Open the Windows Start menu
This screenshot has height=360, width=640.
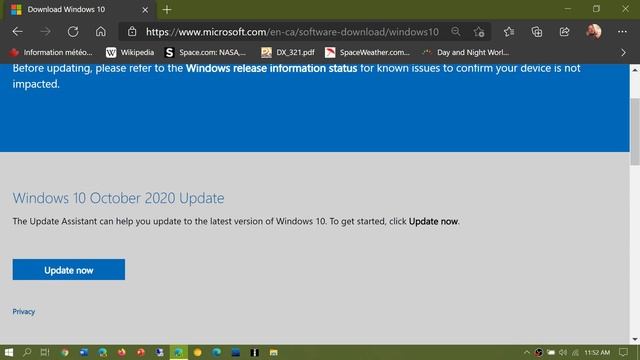[x=9, y=352]
